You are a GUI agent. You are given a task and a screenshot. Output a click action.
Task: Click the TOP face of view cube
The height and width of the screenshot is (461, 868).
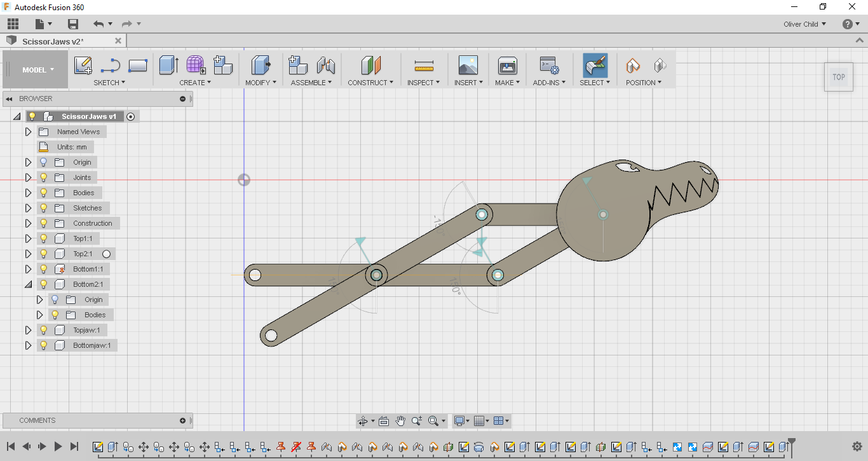click(x=839, y=77)
